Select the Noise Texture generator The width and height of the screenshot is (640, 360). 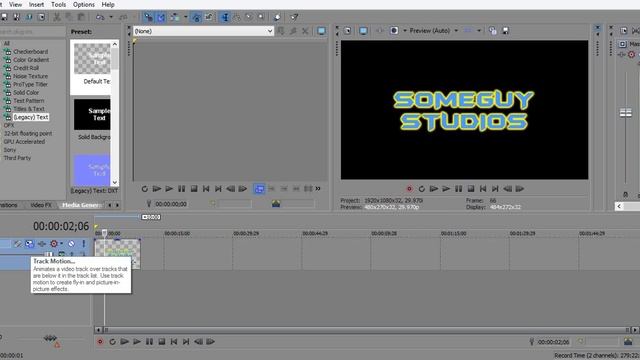pyautogui.click(x=30, y=76)
